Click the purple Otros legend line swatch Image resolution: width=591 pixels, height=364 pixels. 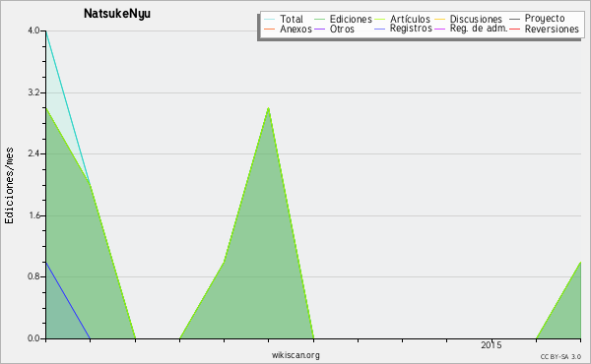pyautogui.click(x=319, y=29)
